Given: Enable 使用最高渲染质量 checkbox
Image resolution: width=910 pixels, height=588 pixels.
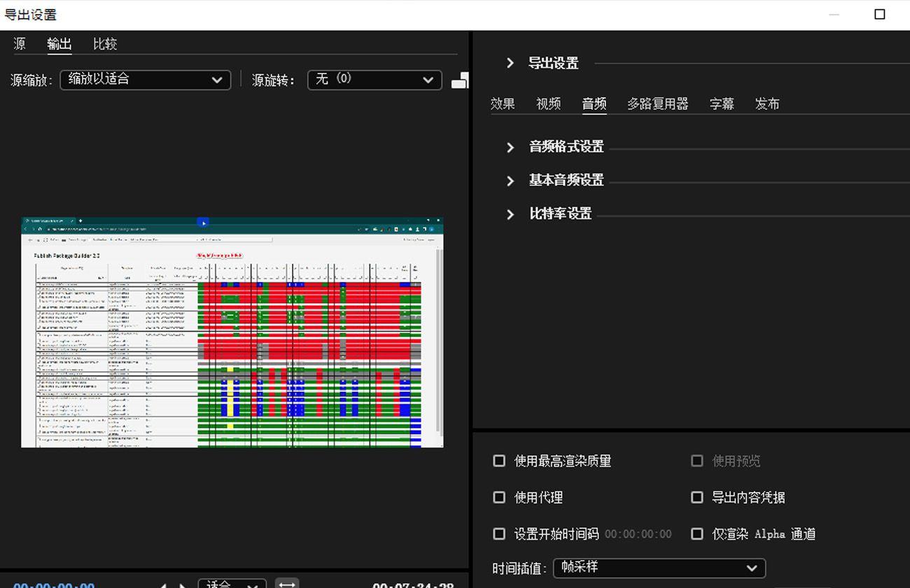Looking at the screenshot, I should click(499, 461).
